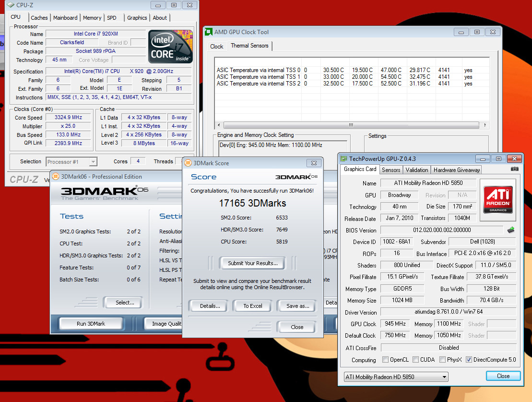Switch to the SPD tab in CPU-Z
This screenshot has width=532, height=402.
point(112,18)
